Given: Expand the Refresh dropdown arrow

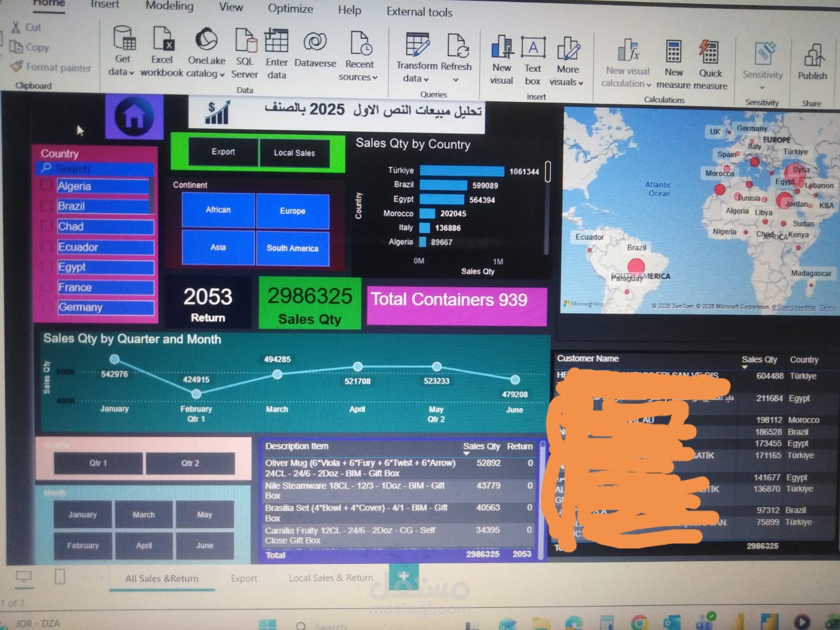Looking at the screenshot, I should pyautogui.click(x=456, y=80).
